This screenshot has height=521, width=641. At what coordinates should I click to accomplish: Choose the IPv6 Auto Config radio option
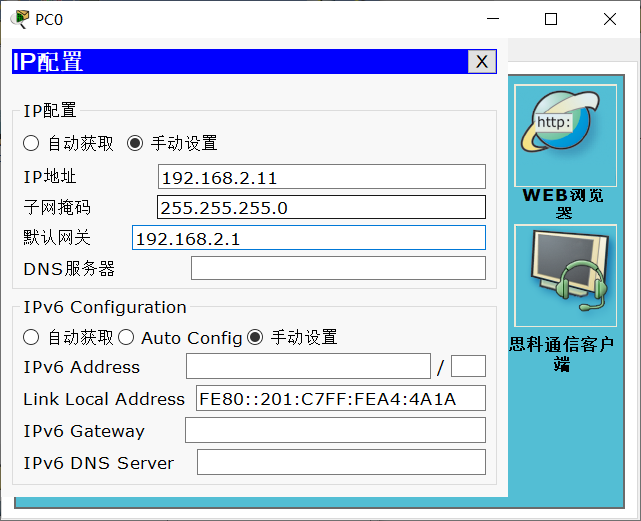tap(126, 337)
